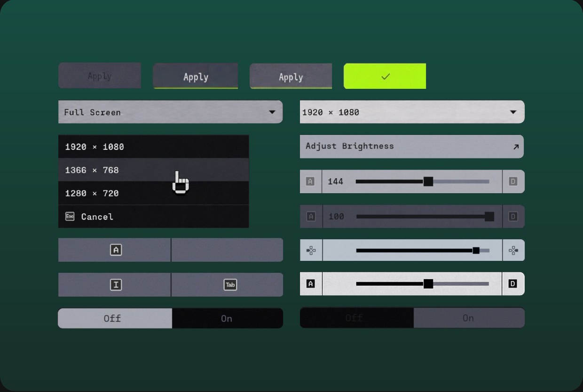This screenshot has height=392, width=583.
Task: Click the handle of the dimmed 100 slider
Action: click(489, 216)
